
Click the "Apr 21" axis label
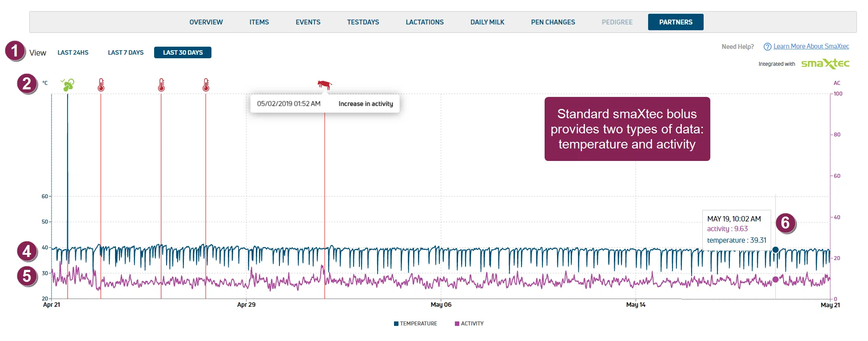pyautogui.click(x=52, y=305)
